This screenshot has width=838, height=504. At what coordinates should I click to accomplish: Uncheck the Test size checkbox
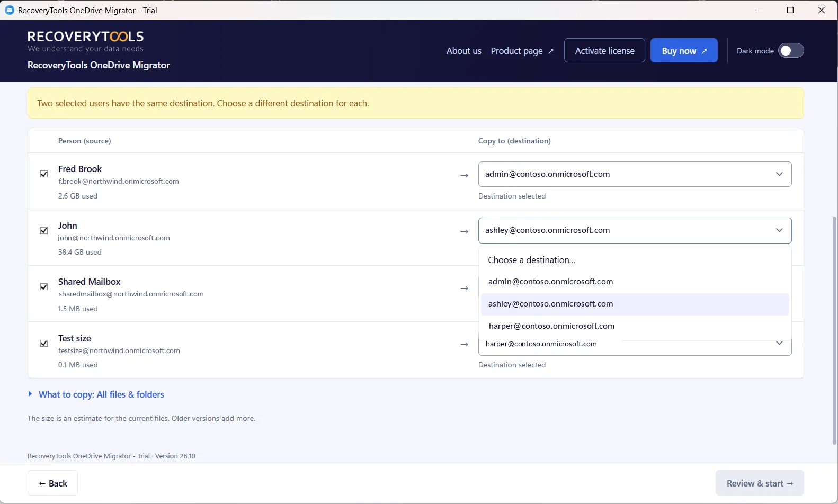[x=44, y=343]
